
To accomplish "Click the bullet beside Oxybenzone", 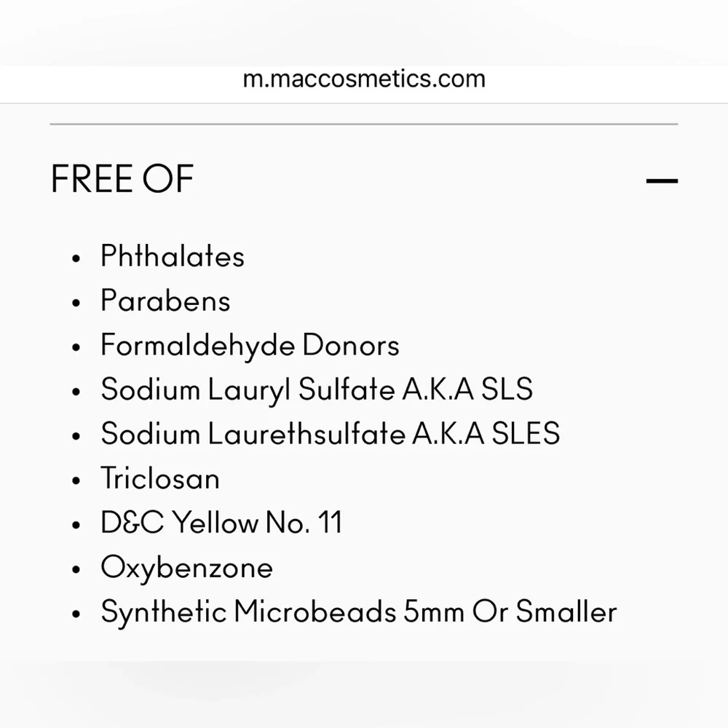I will [x=76, y=570].
